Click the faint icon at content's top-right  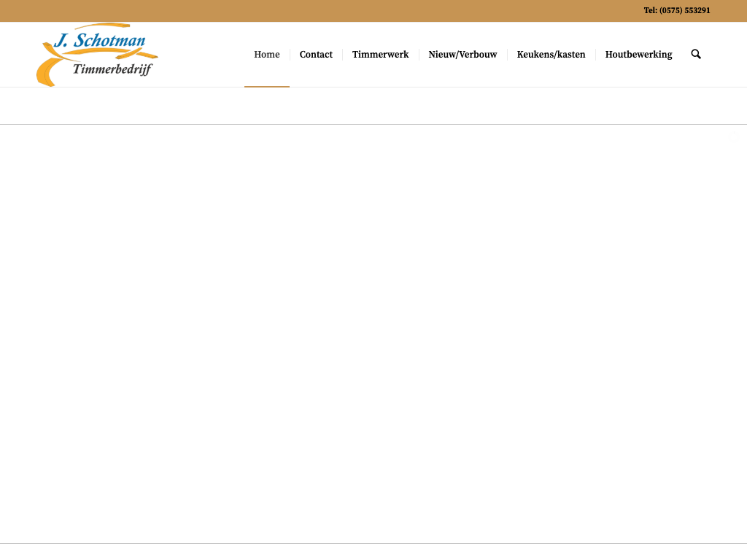click(x=735, y=136)
